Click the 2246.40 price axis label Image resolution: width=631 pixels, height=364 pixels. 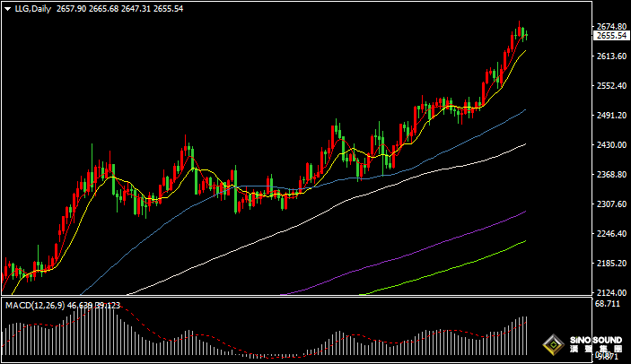610,234
